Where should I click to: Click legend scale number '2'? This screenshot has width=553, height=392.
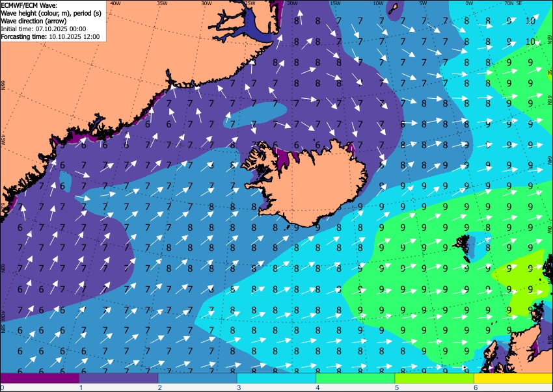[160, 387]
